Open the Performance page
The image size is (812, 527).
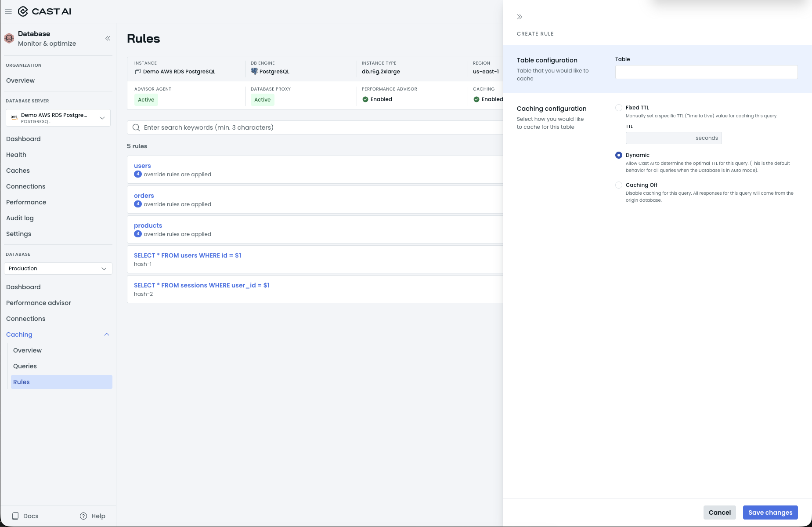click(26, 202)
